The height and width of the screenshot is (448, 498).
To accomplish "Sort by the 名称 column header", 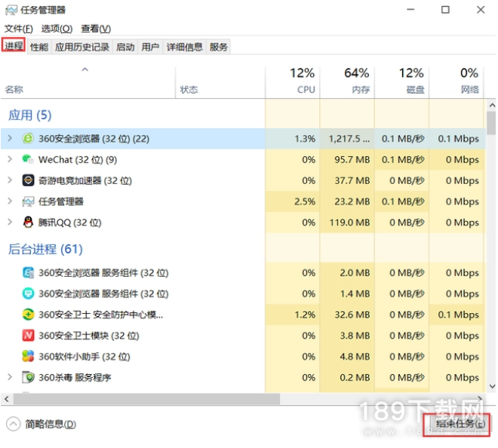I will point(88,82).
